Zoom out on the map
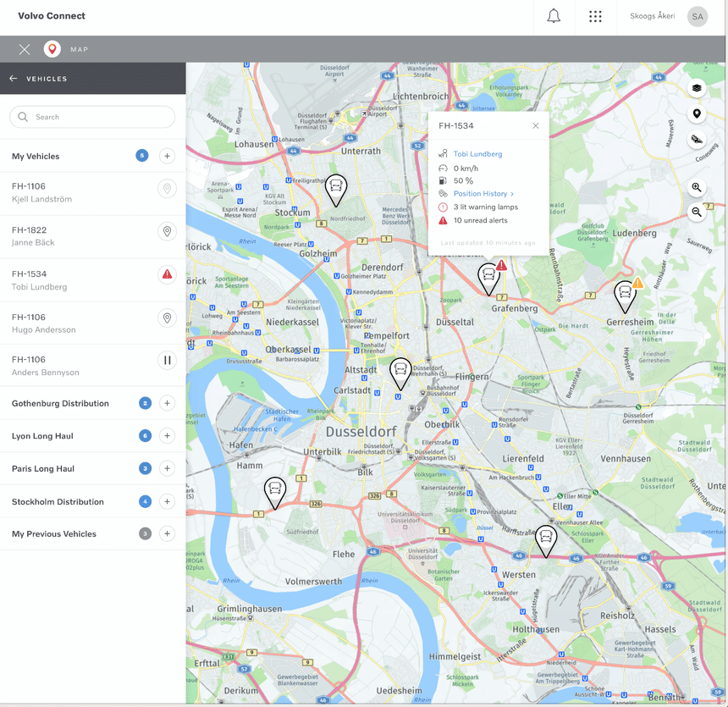This screenshot has width=728, height=707. (x=697, y=212)
